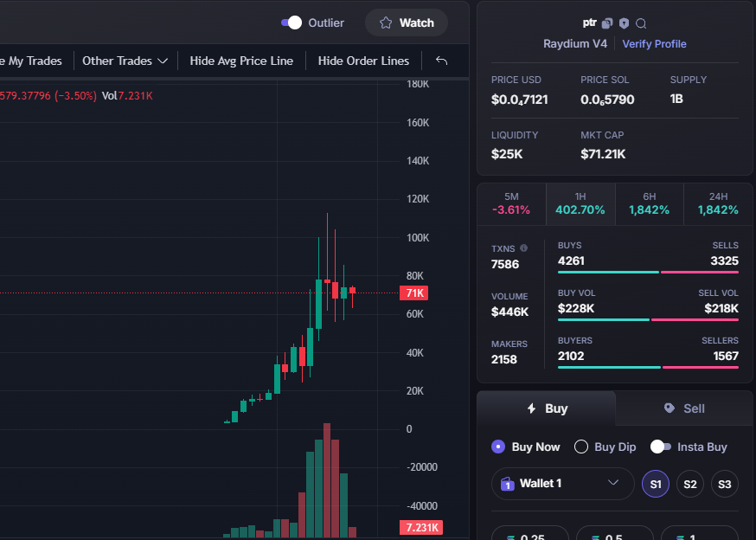756x540 pixels.
Task: Click the PRICE SOL value 0.0₆5790
Action: pos(607,100)
